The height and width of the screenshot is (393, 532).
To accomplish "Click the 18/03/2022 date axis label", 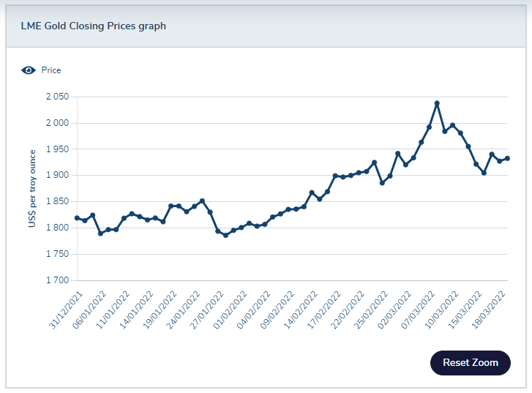I will pos(492,306).
